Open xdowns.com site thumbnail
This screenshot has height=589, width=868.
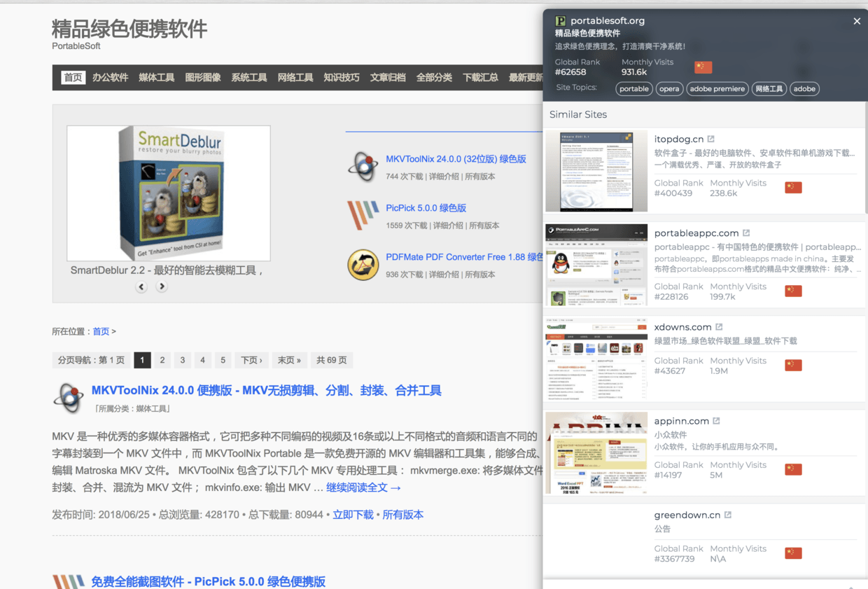pyautogui.click(x=596, y=359)
